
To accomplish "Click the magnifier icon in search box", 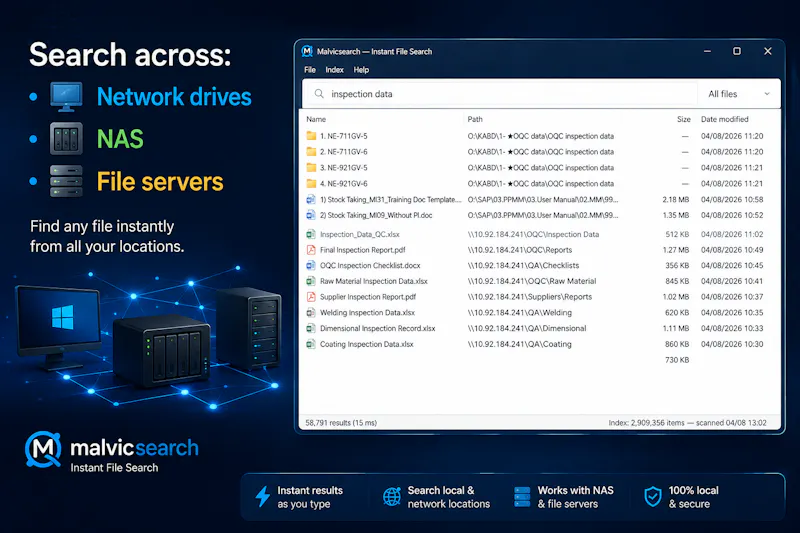I will (x=319, y=94).
